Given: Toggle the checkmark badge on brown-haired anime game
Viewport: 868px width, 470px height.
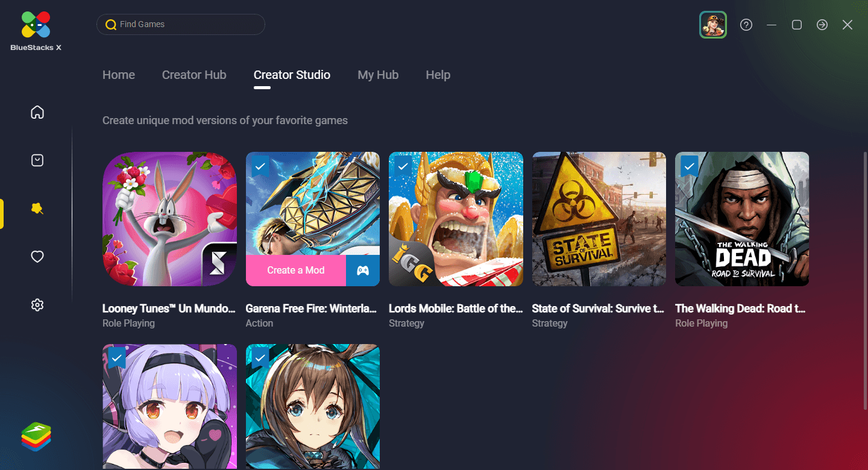Looking at the screenshot, I should (260, 358).
